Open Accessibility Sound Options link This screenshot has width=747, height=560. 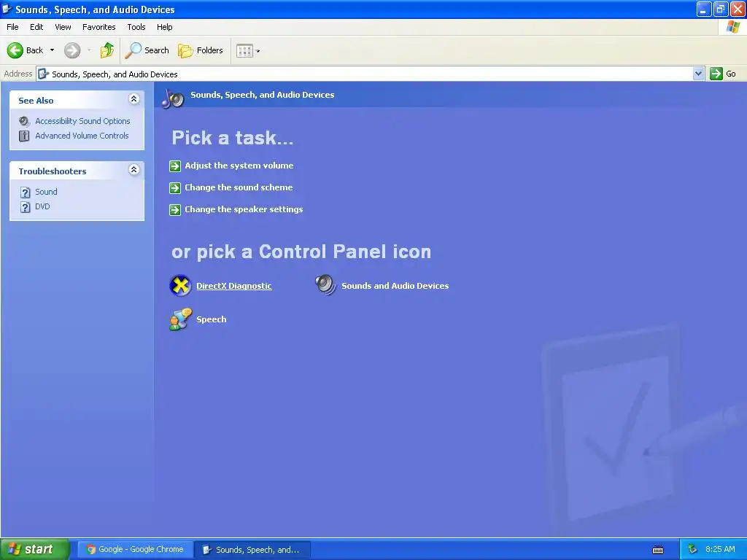(82, 121)
